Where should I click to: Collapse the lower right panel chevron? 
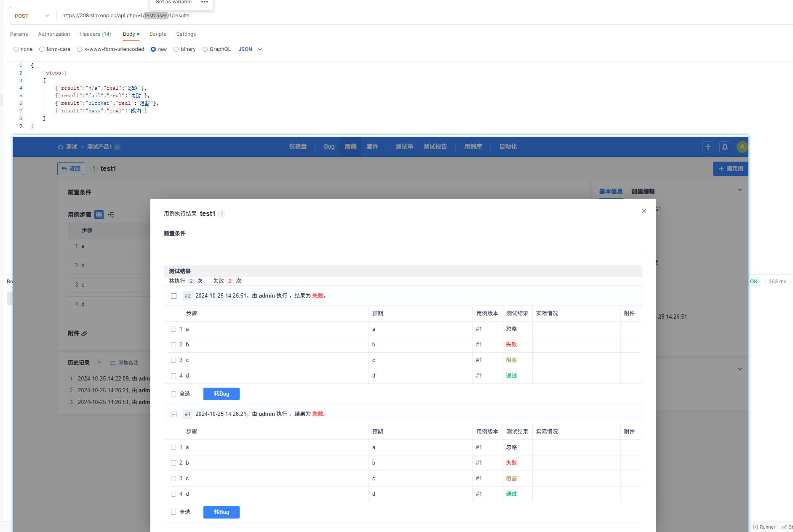tap(740, 369)
